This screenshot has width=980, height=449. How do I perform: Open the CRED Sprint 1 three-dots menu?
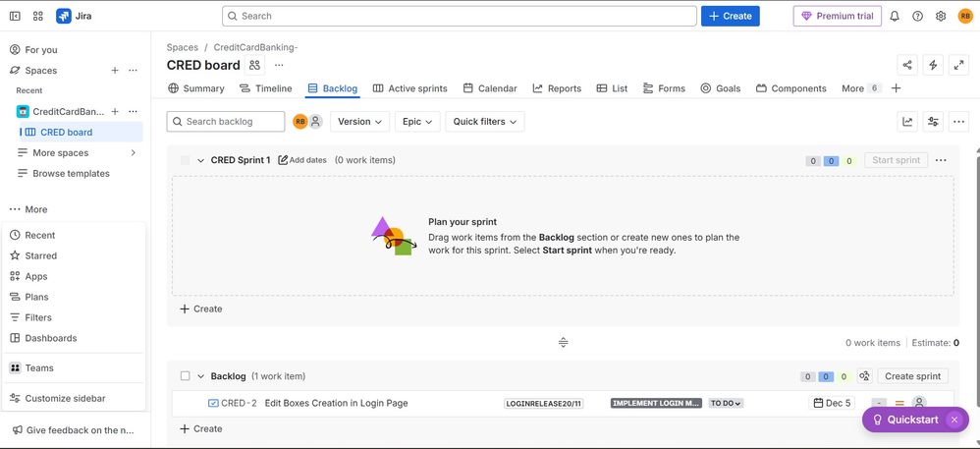coord(941,160)
